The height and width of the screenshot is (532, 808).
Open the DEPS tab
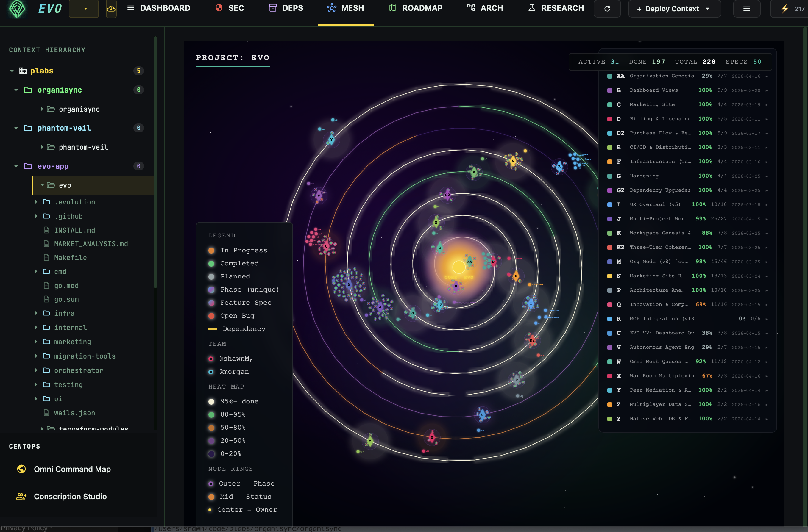point(286,8)
